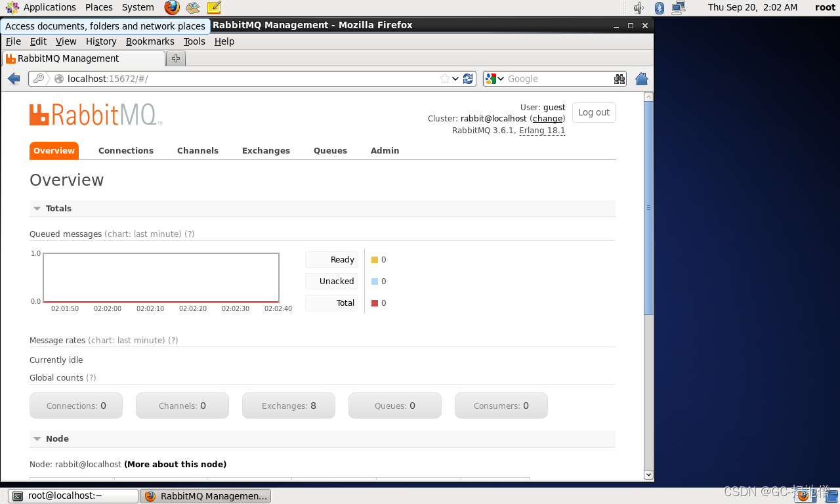This screenshot has height=504, width=840.
Task: Open the History menu
Action: (x=101, y=41)
